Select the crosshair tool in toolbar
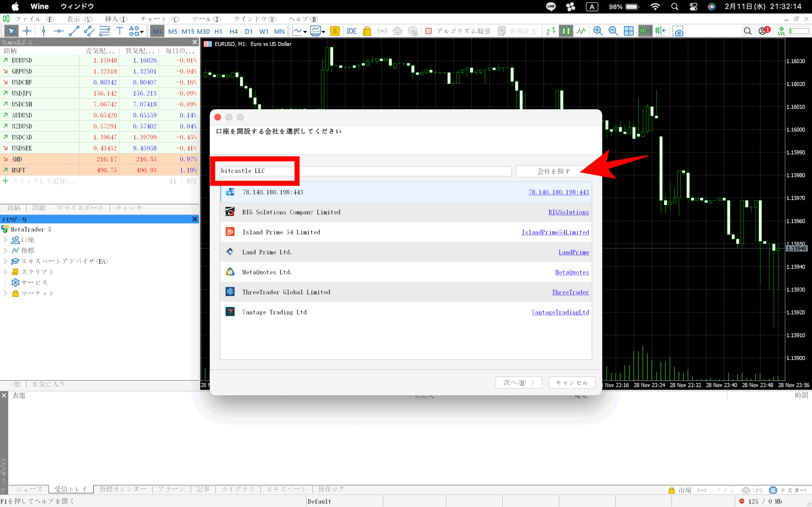The image size is (812, 507). [27, 31]
